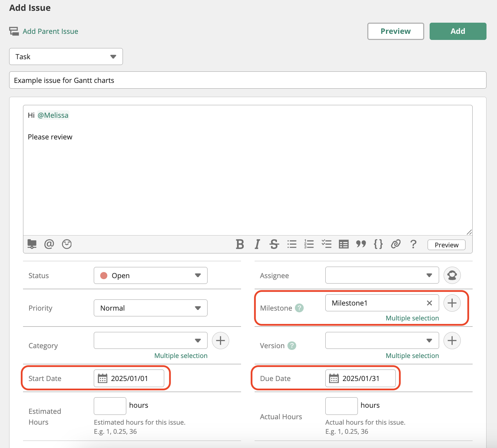Screen dimensions: 497x448
Task: Open the Category dropdown
Action: tap(151, 340)
